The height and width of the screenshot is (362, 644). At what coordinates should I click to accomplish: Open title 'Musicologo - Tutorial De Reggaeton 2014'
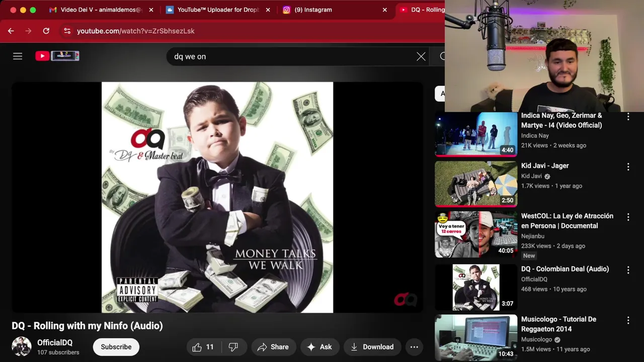coord(558,324)
